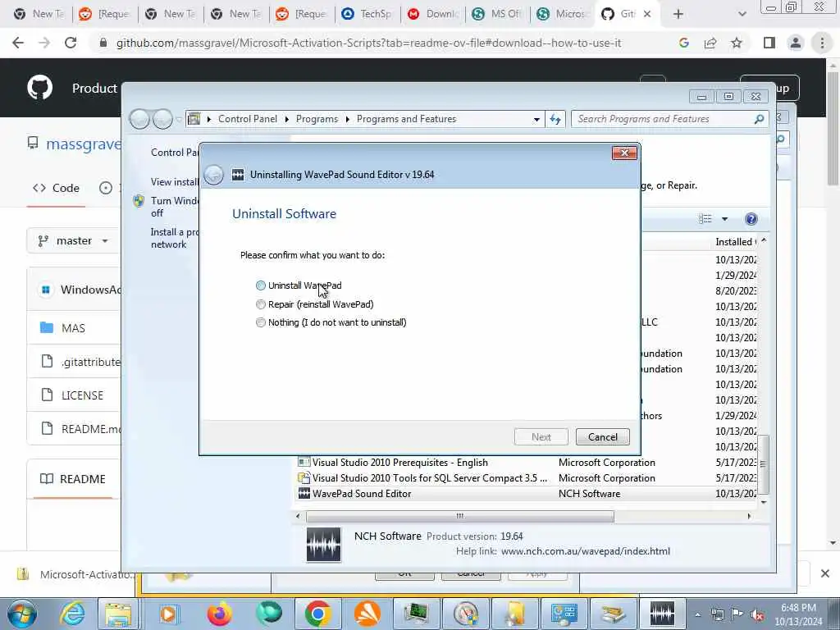Select Visual Studio 2010 Tools for SQL Server row
Image resolution: width=840 pixels, height=630 pixels.
[x=527, y=478]
